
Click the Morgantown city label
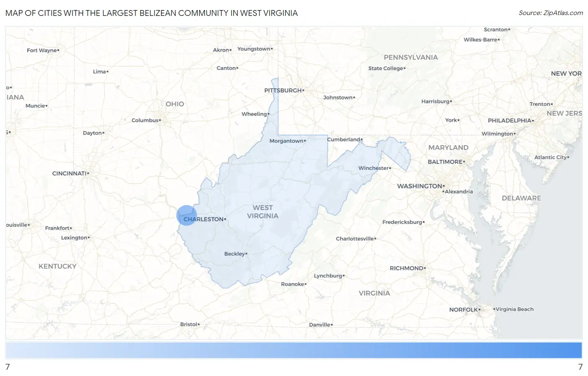pyautogui.click(x=286, y=141)
